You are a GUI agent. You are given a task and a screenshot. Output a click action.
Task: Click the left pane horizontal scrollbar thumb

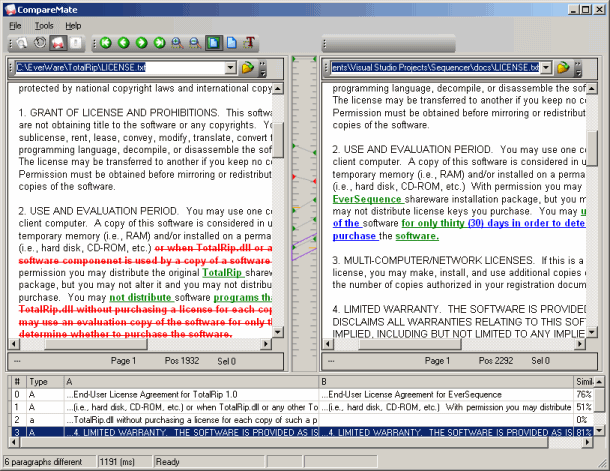click(x=96, y=344)
